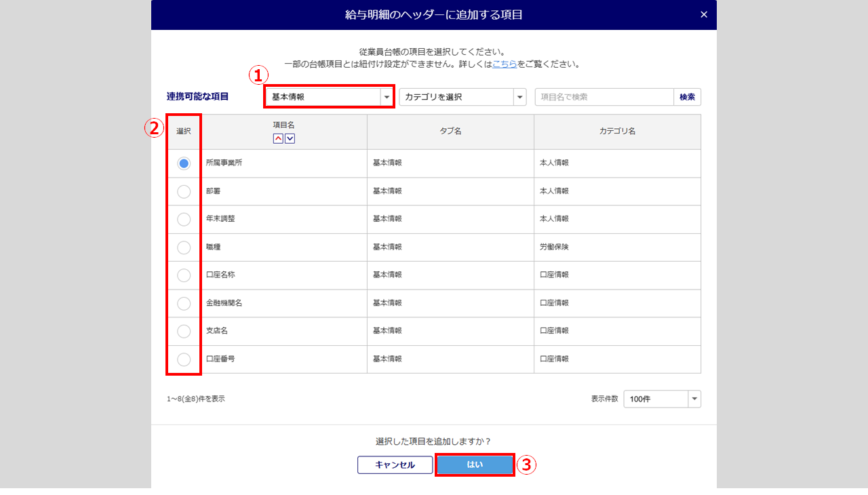
Task: Select the 所属事業所 radio button
Action: [x=184, y=163]
